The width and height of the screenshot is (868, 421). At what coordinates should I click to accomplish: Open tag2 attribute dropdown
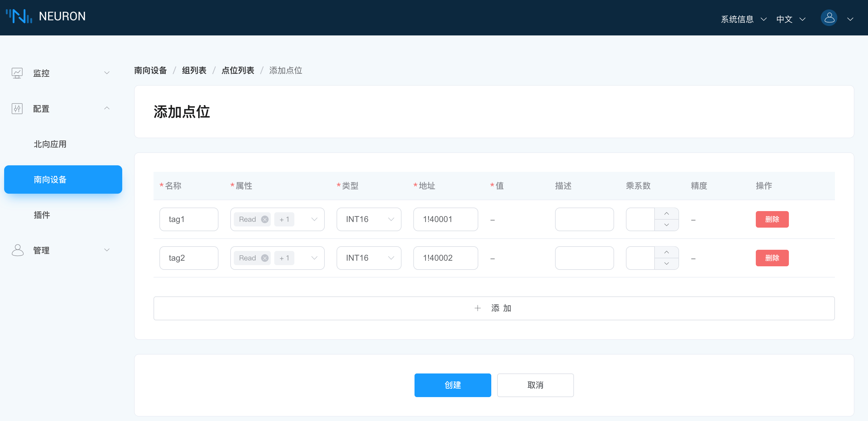pos(314,258)
